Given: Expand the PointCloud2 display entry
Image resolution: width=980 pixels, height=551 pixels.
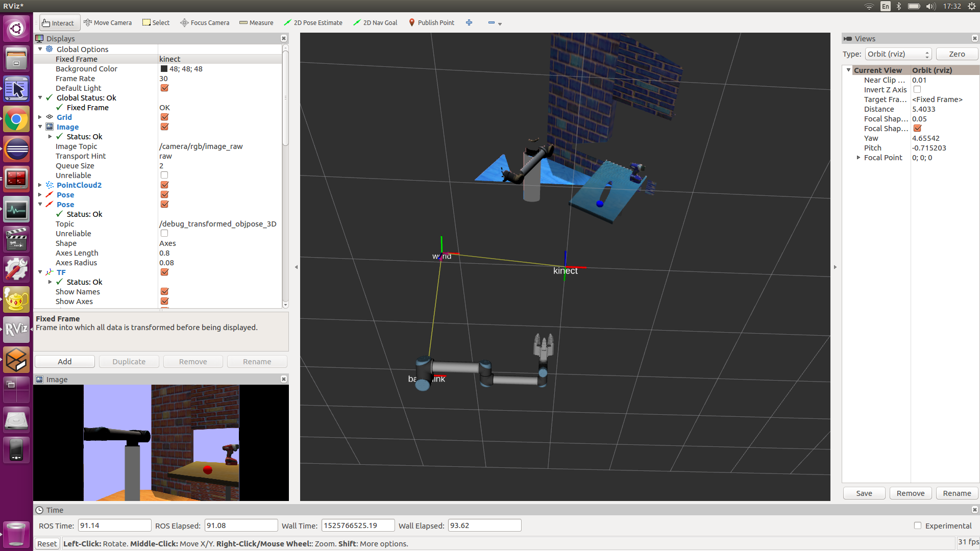Looking at the screenshot, I should (x=40, y=185).
